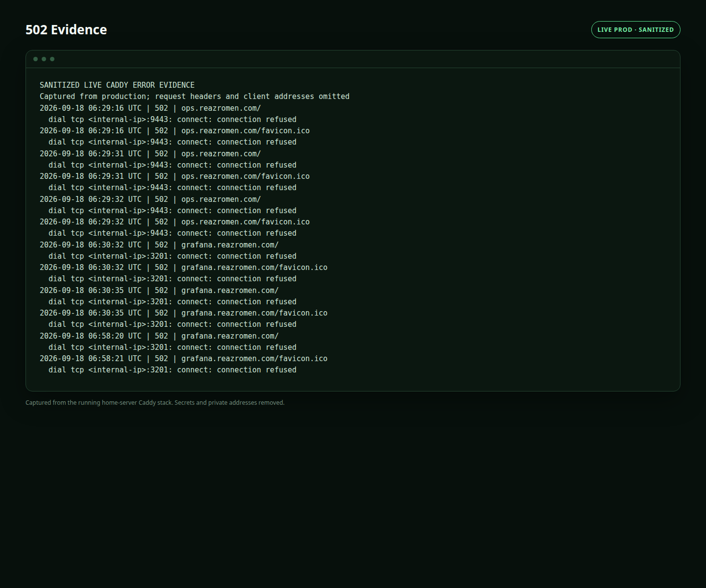Viewport: 706px width, 588px height.
Task: Select the 06:29:16 ops.reazromen.com/ log entry
Action: tap(150, 108)
